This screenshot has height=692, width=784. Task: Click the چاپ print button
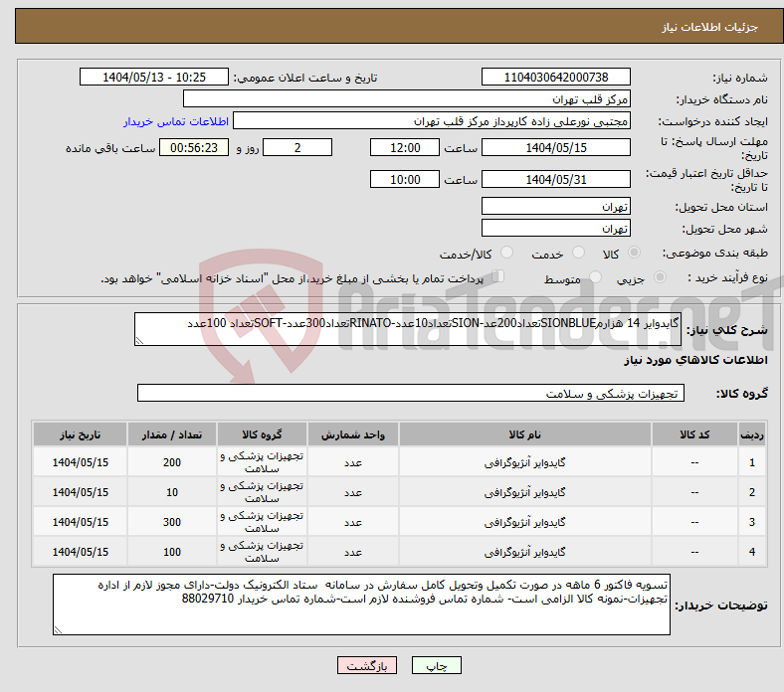pyautogui.click(x=437, y=665)
